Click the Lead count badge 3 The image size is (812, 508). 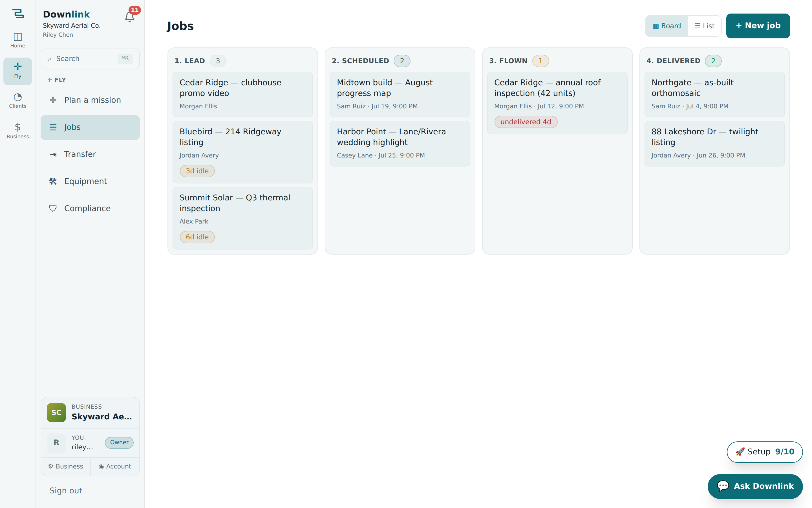[x=218, y=61]
